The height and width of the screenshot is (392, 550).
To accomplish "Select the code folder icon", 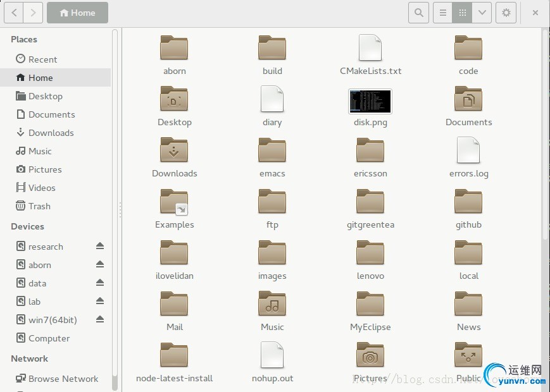I will click(x=468, y=47).
